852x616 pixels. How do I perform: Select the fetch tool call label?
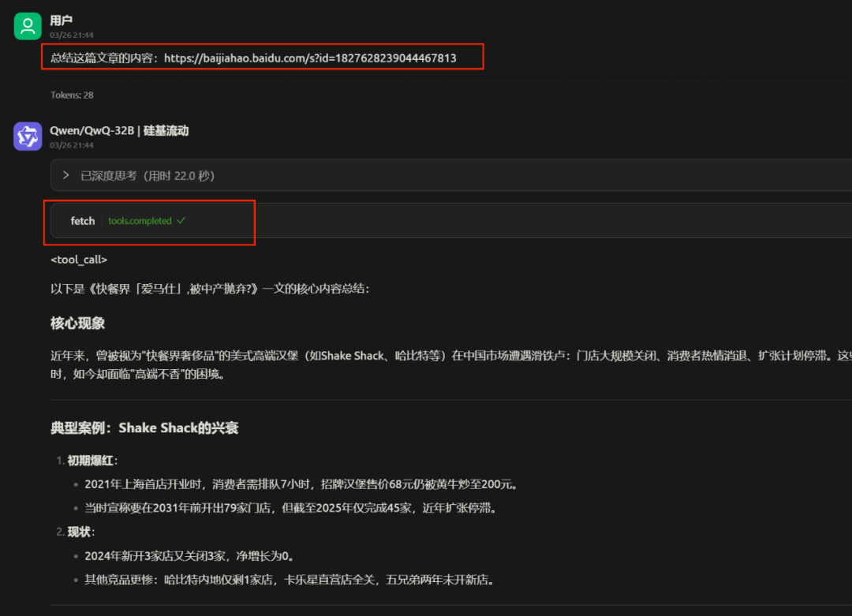point(82,221)
